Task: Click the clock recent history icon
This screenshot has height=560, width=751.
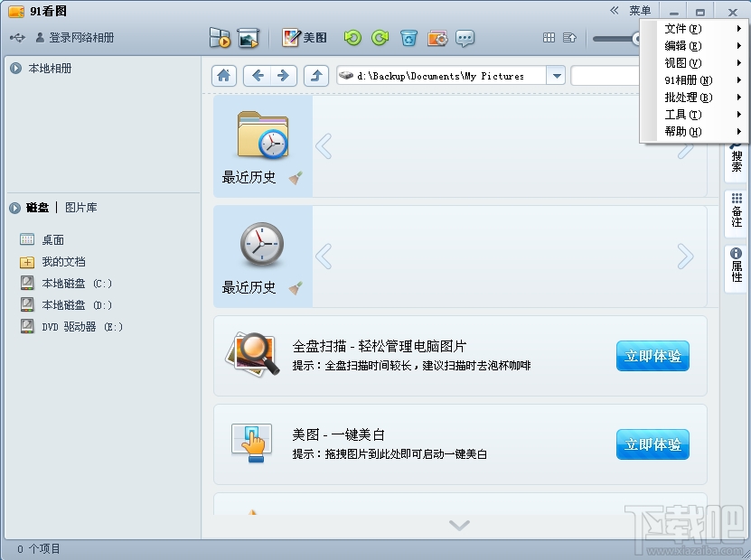Action: [x=261, y=244]
